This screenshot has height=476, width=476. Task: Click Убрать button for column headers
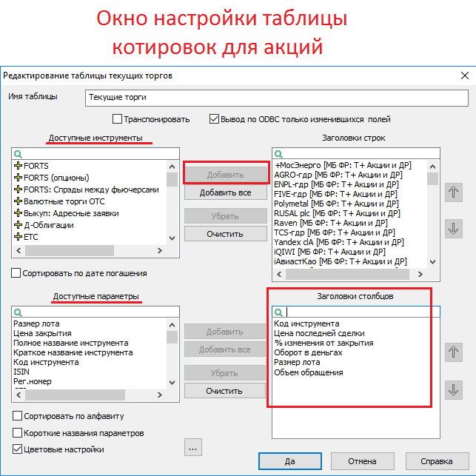point(224,373)
